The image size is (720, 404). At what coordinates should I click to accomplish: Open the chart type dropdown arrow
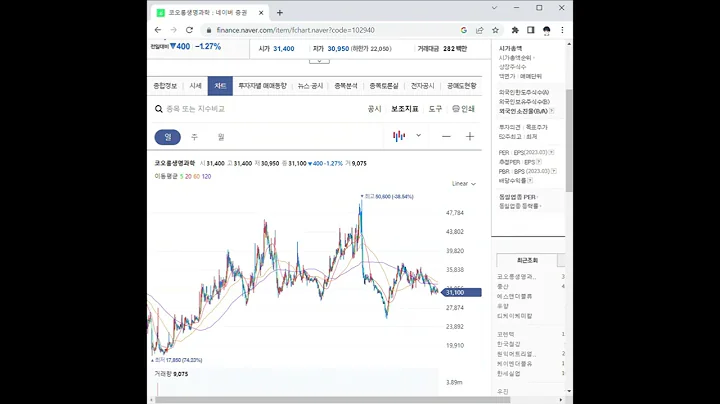point(418,135)
